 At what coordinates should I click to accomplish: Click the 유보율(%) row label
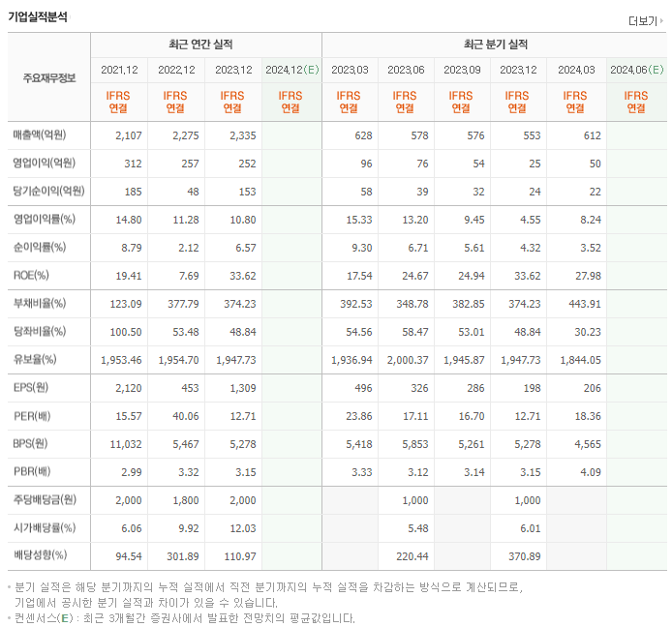click(35, 359)
